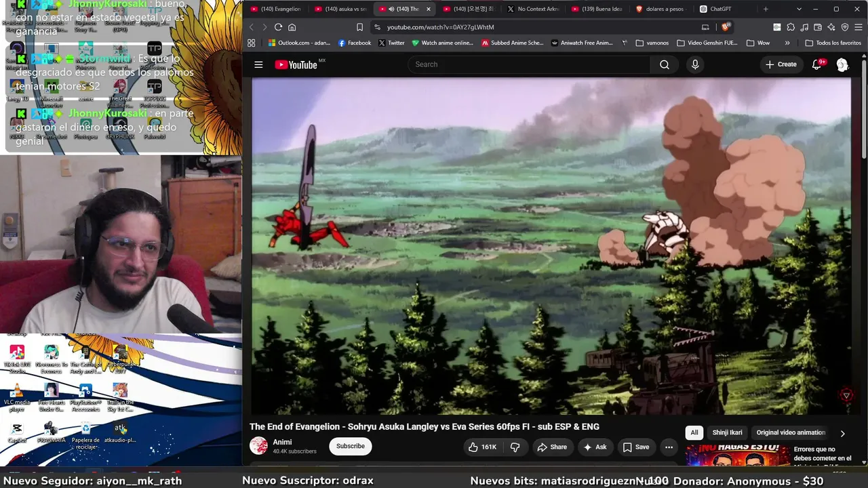This screenshot has height=488, width=868.
Task: Launch Cyberpunk 2077 desktop shortcut
Action: coord(120,359)
